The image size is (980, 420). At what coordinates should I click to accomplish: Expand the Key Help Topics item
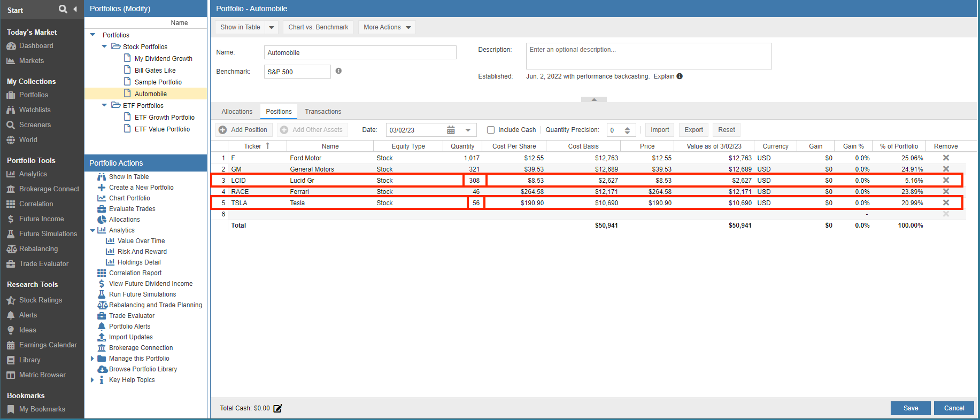pyautogui.click(x=92, y=380)
